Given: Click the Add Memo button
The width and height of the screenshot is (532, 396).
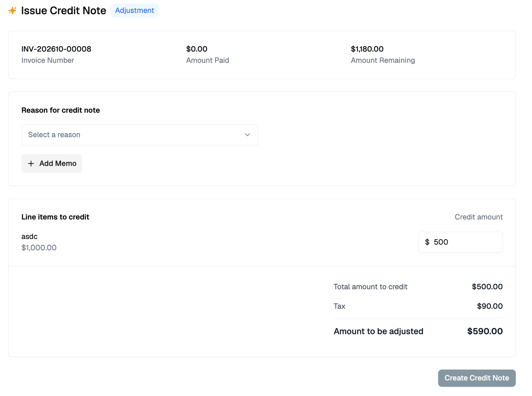Looking at the screenshot, I should [52, 163].
